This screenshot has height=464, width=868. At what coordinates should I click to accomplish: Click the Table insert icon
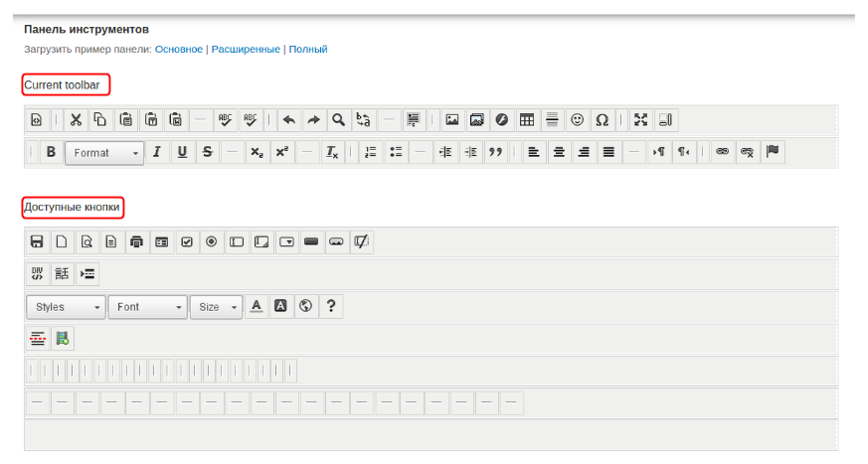527,120
